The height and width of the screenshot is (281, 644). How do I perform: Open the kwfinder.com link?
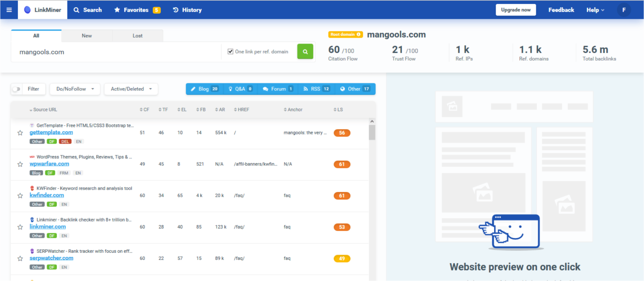point(47,195)
